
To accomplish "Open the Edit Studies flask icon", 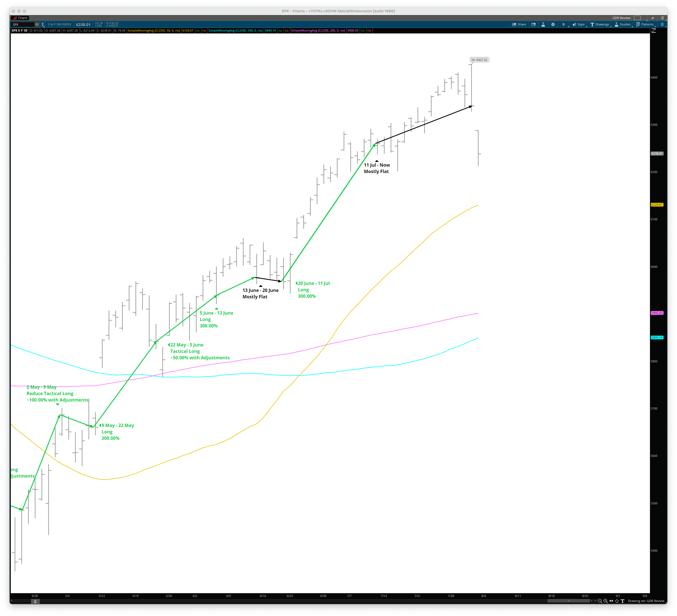I will point(543,25).
